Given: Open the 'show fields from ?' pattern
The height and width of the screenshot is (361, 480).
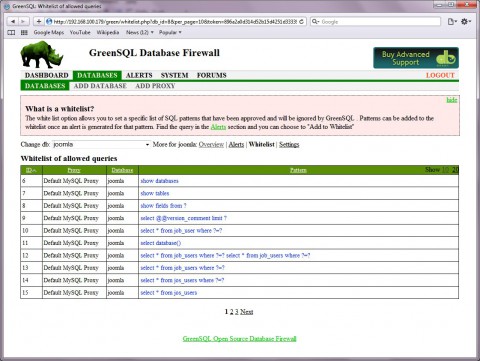Looking at the screenshot, I should pos(163,206).
